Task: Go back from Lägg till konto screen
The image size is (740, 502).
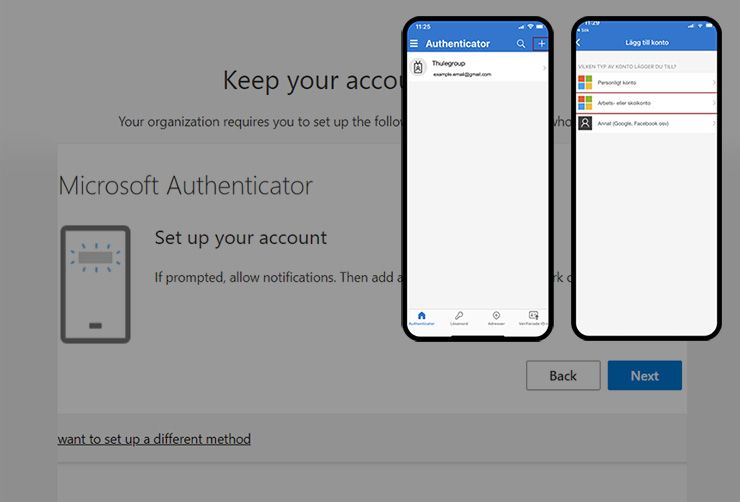Action: tap(579, 42)
